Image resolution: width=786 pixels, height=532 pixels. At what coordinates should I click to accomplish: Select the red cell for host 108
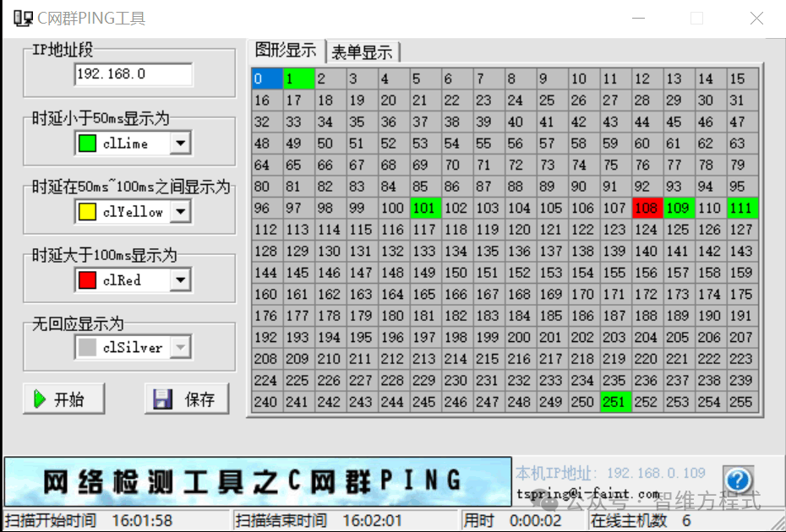(x=647, y=208)
